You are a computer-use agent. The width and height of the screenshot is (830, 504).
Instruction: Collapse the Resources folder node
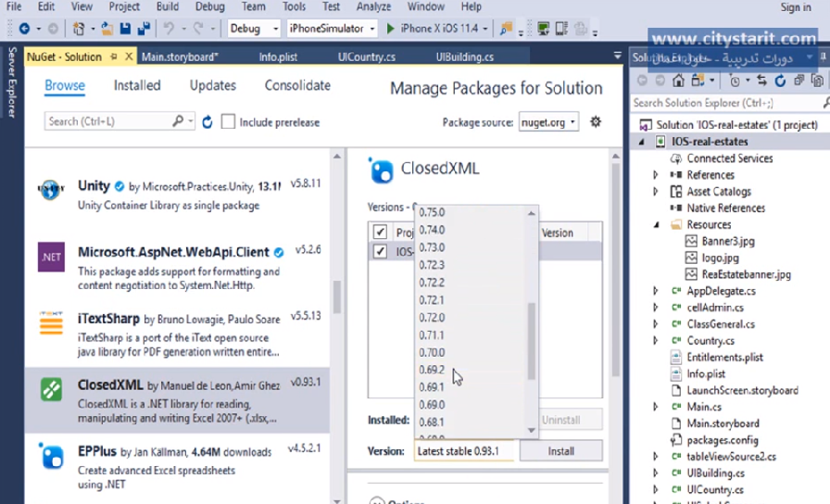(656, 224)
